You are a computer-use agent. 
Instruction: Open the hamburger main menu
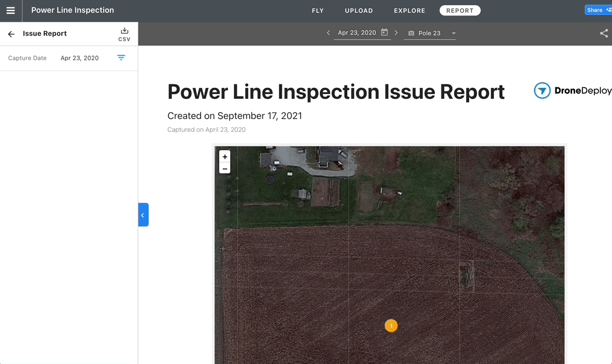[x=10, y=10]
